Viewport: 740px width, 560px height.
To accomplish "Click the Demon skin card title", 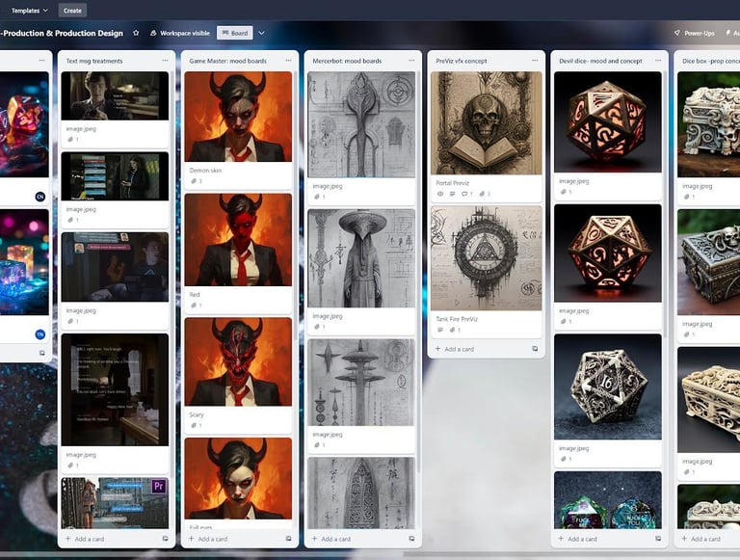I will click(205, 171).
